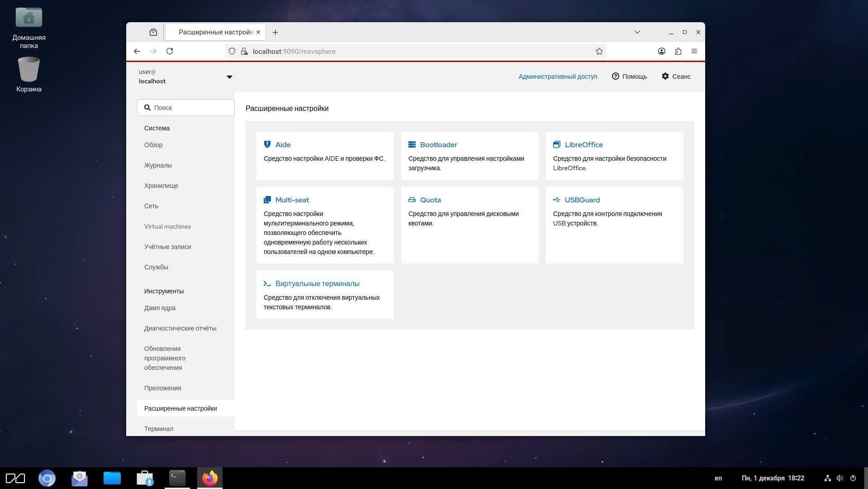The width and height of the screenshot is (868, 489).
Task: Open the new tab plus button
Action: pyautogui.click(x=275, y=32)
